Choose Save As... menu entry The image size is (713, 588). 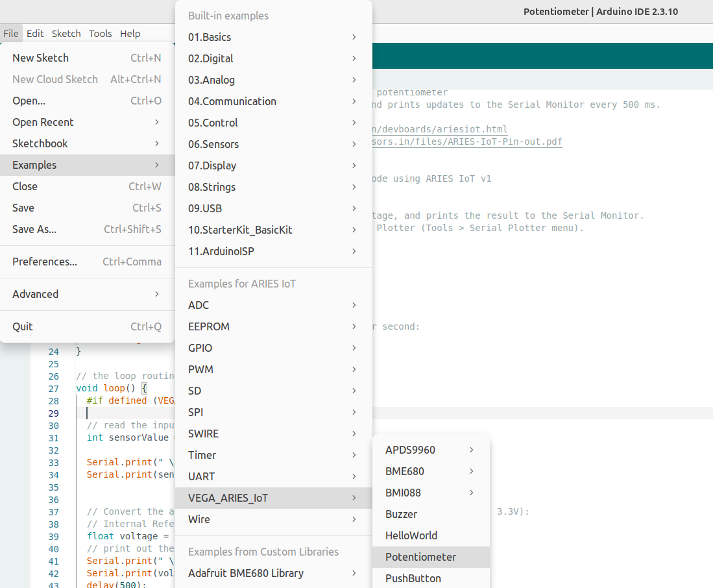click(x=88, y=229)
